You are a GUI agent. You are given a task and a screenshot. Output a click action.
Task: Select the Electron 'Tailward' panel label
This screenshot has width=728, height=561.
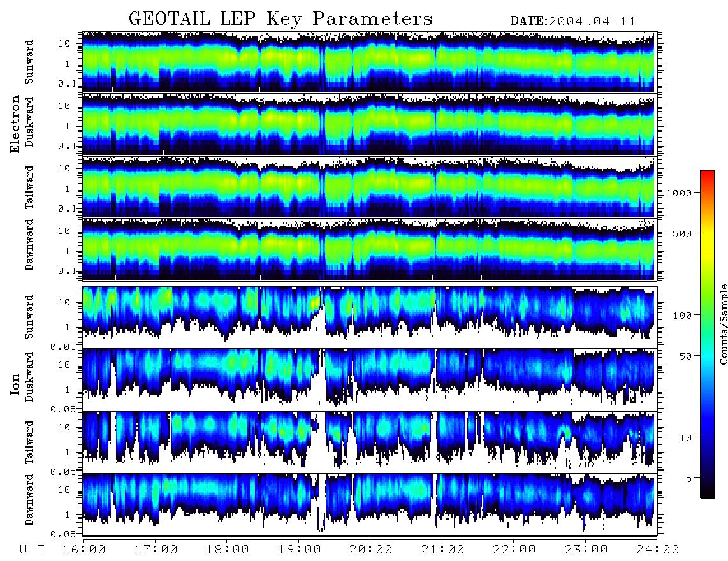(x=29, y=187)
